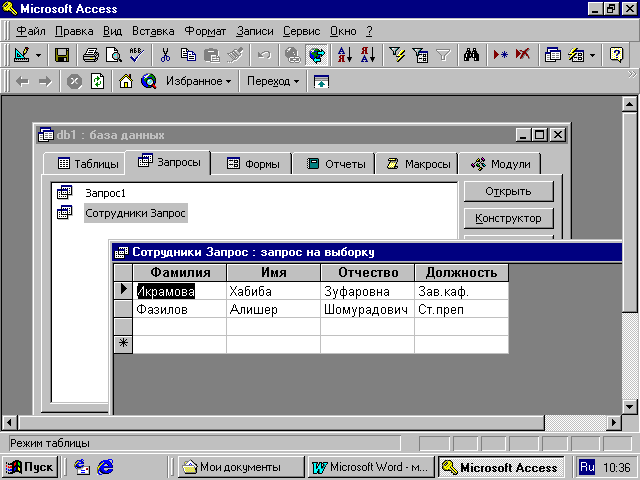Click the Cut scissors icon
Image resolution: width=640 pixels, height=480 pixels.
coord(165,55)
